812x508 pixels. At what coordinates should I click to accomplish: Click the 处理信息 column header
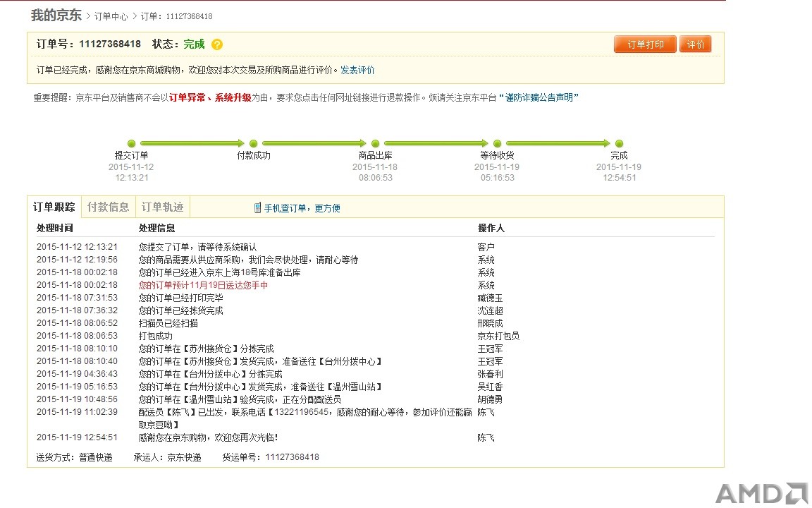(x=156, y=228)
